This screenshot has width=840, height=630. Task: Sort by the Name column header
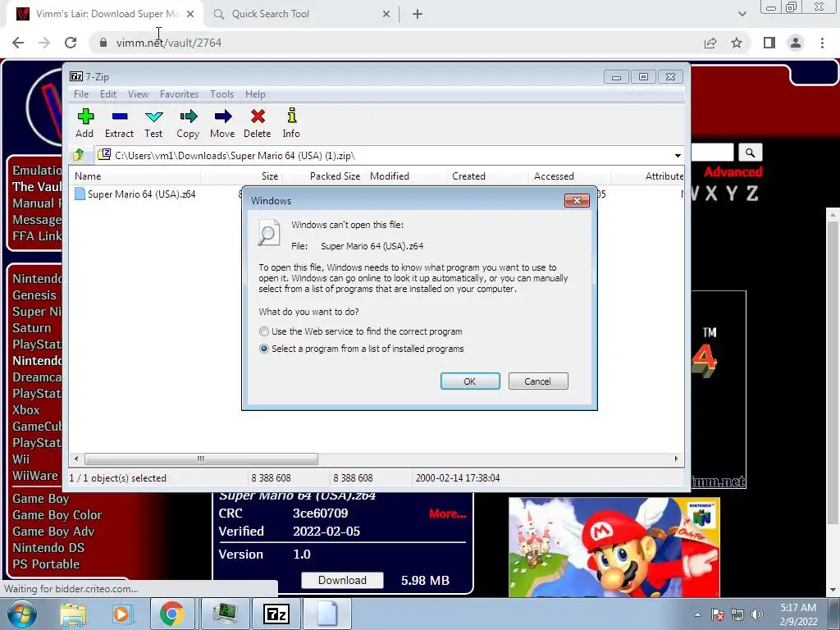click(135, 176)
